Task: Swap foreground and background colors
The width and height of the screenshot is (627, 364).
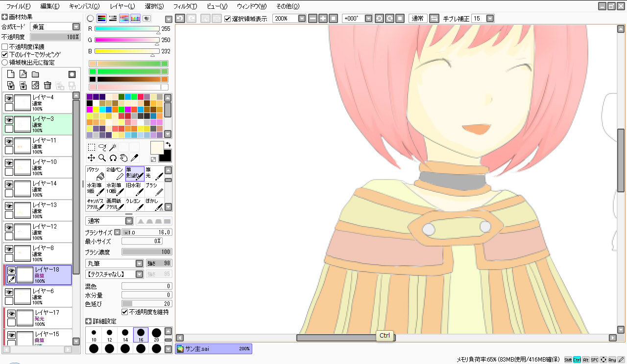Action: tap(168, 145)
